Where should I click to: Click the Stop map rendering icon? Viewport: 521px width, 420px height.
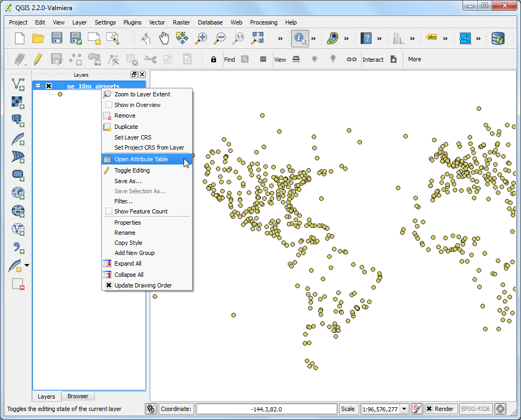click(417, 409)
